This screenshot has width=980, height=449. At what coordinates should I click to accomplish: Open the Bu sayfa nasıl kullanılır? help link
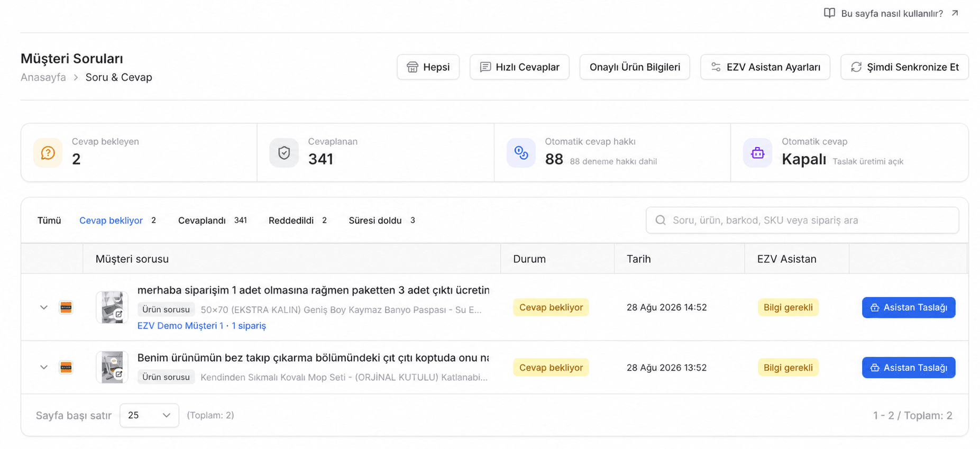pos(892,13)
